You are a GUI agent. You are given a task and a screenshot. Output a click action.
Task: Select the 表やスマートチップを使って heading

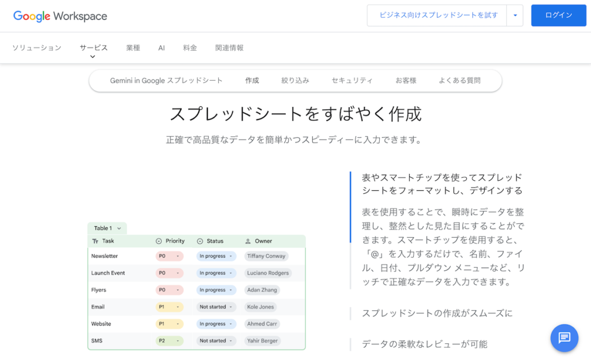click(442, 184)
